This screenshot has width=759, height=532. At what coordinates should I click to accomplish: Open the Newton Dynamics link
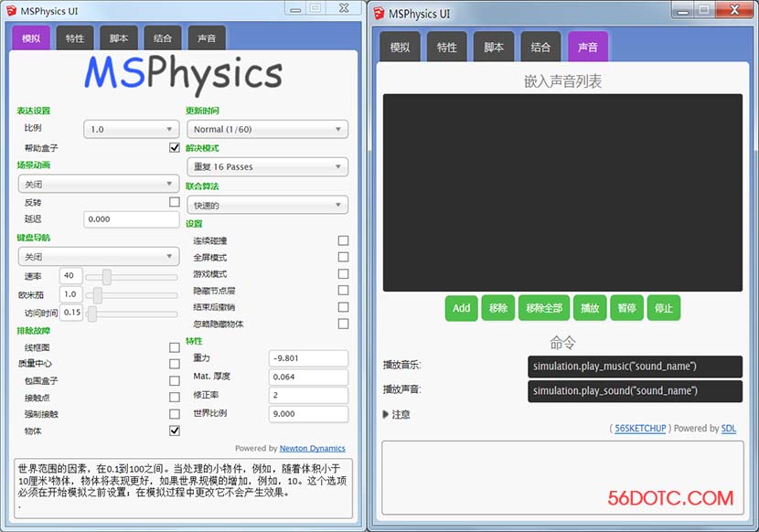(x=313, y=449)
